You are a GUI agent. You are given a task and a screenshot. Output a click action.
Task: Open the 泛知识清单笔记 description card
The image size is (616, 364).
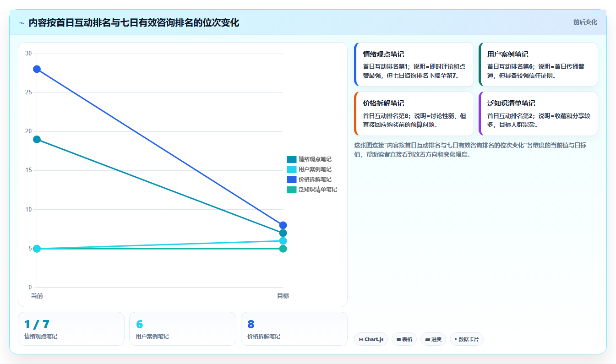point(538,114)
